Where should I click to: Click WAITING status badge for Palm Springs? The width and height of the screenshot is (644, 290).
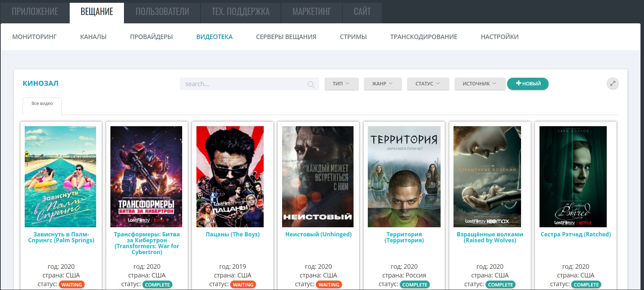tap(72, 285)
